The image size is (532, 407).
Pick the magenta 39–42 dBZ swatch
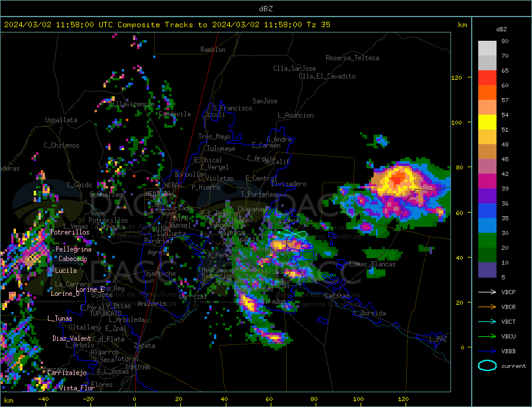[x=487, y=181]
